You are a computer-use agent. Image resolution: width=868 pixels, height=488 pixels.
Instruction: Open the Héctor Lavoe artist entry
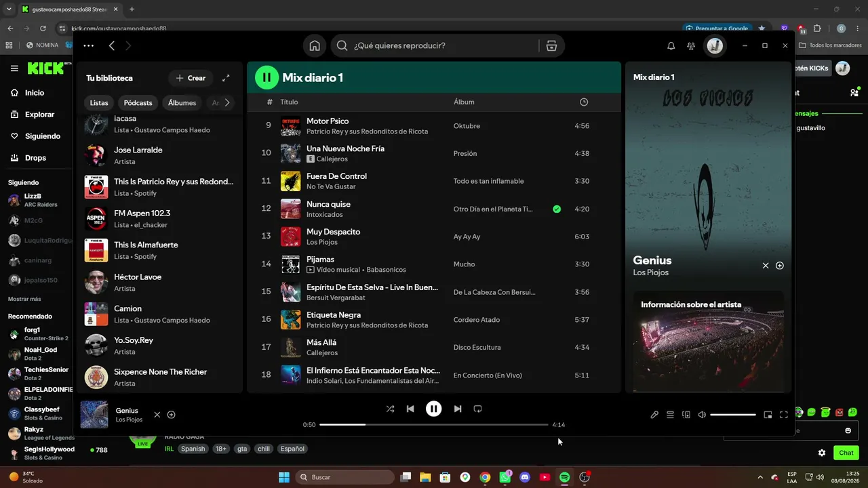(159, 282)
